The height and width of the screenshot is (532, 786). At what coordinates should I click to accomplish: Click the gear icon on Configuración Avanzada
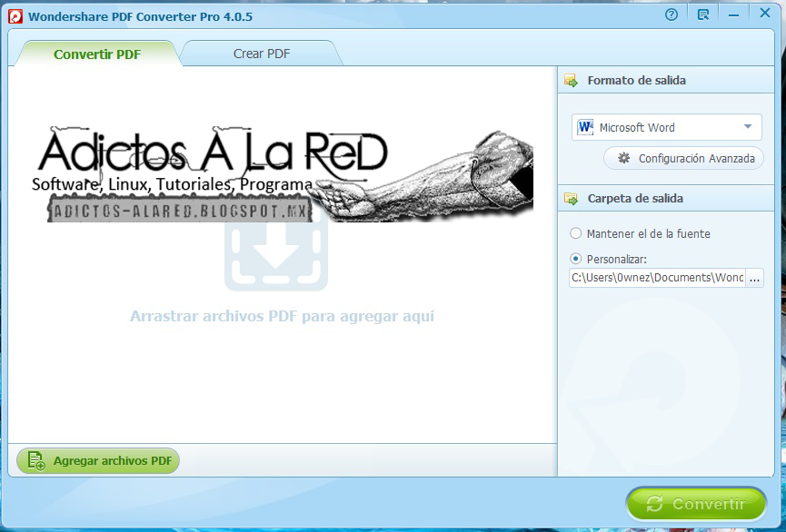(622, 158)
